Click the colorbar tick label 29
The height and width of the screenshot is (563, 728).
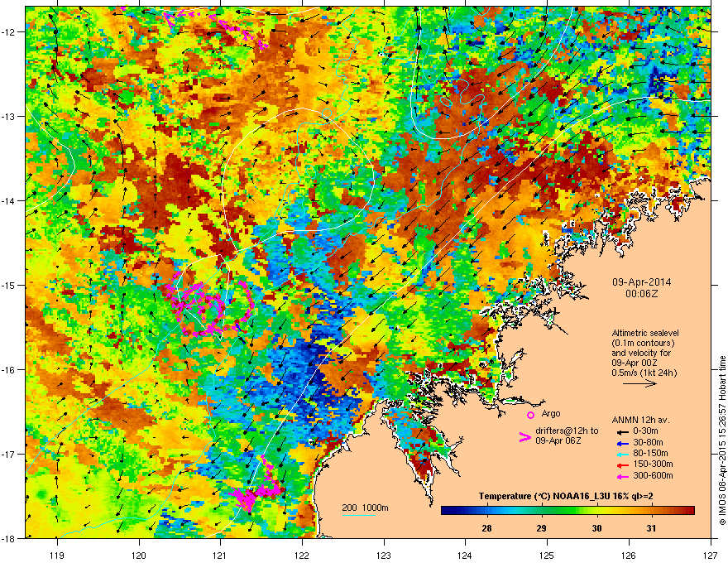pyautogui.click(x=541, y=528)
